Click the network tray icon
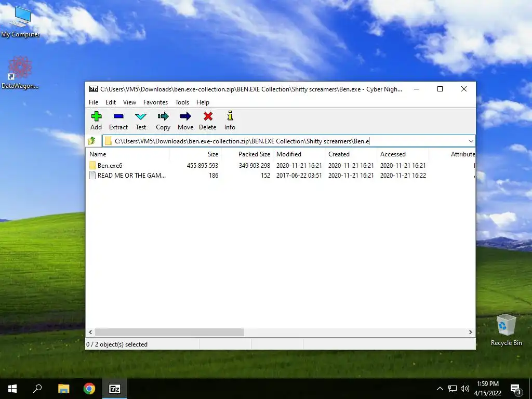The image size is (532, 399). click(x=453, y=389)
